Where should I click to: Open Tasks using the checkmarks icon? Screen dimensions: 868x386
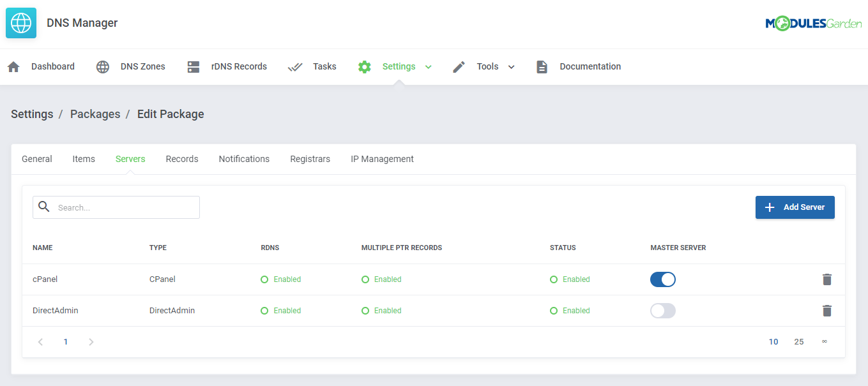pos(294,66)
